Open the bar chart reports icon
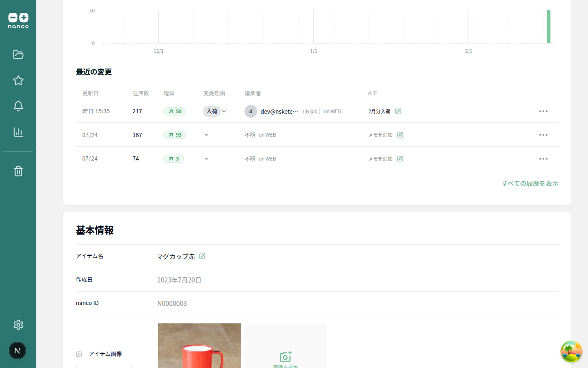The width and height of the screenshot is (588, 368). [x=18, y=132]
